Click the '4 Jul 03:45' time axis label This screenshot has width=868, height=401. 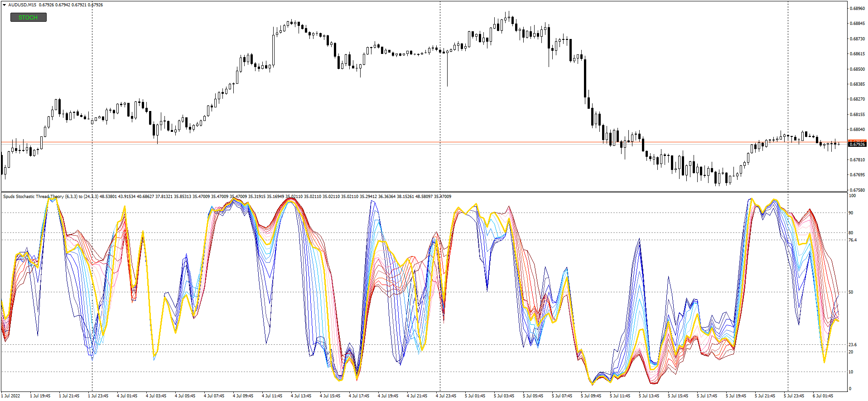[156, 396]
